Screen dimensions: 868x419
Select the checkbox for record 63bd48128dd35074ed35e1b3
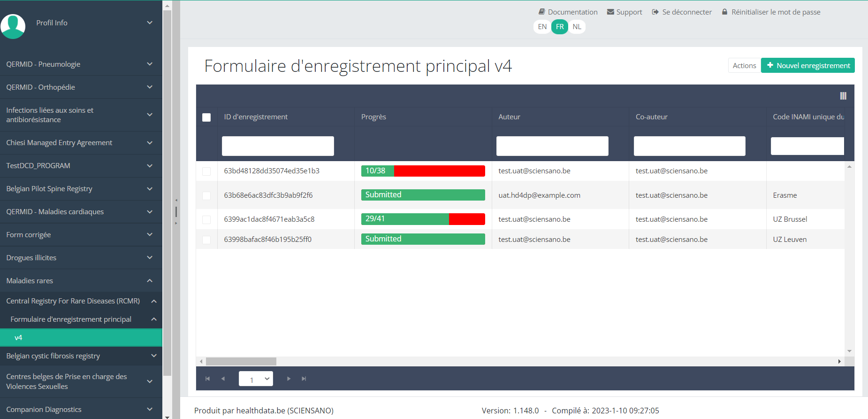[206, 171]
